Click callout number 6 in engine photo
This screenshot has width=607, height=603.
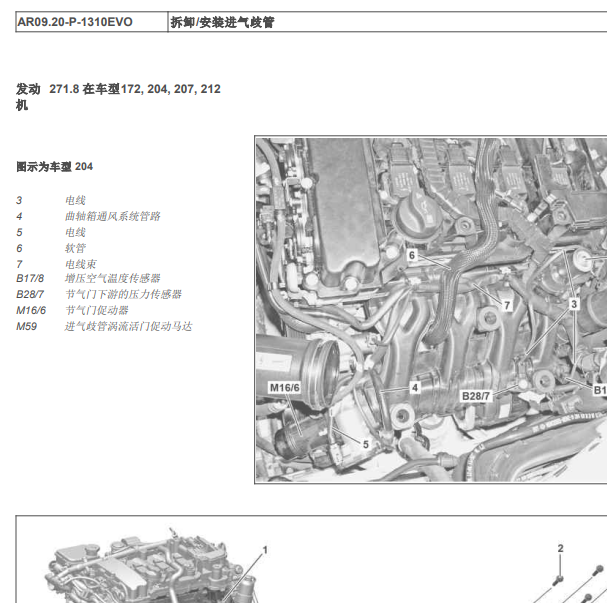click(x=412, y=255)
